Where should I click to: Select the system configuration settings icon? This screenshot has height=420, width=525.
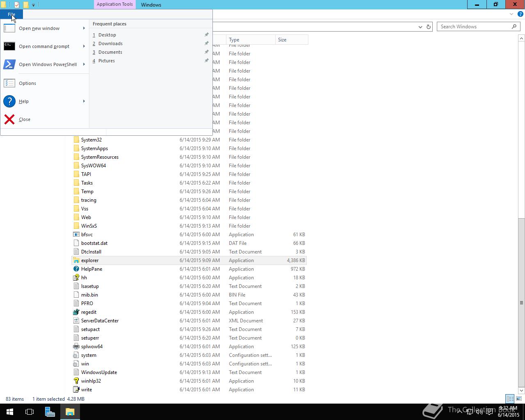coord(76,355)
